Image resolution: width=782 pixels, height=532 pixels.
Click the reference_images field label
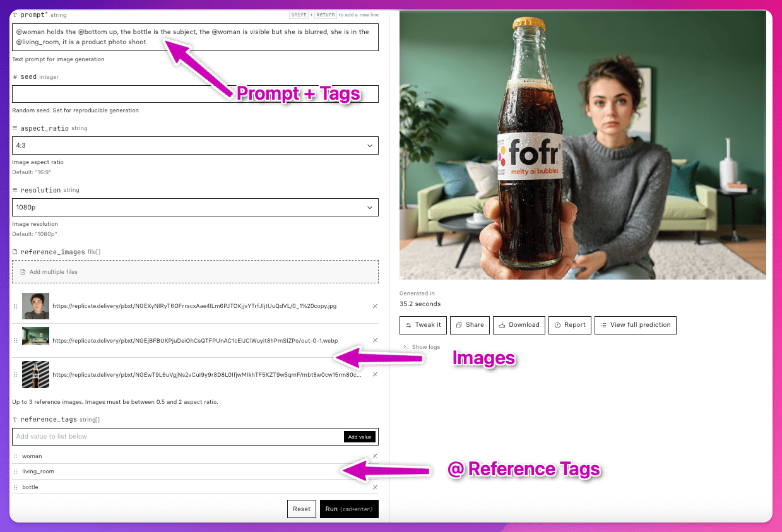point(52,252)
